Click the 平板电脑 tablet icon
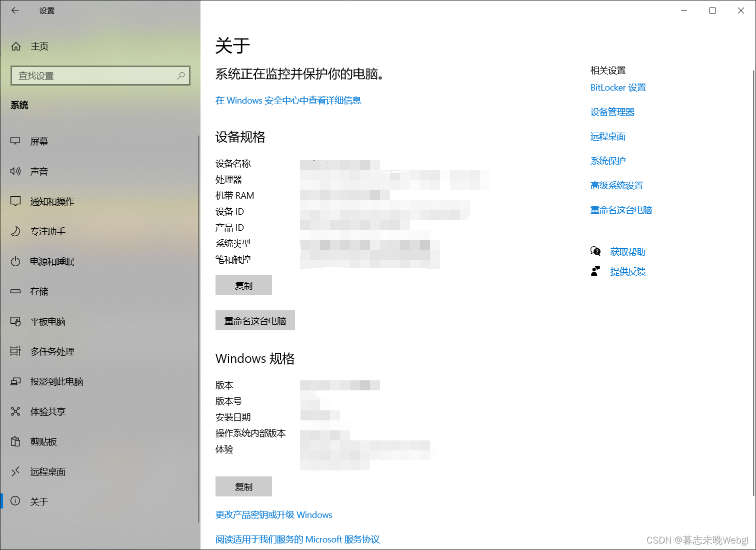756x550 pixels. click(x=15, y=321)
